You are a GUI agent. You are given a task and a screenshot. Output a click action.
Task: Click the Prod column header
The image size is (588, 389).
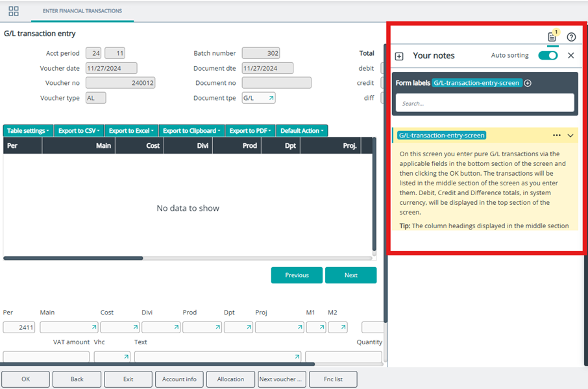click(x=237, y=146)
